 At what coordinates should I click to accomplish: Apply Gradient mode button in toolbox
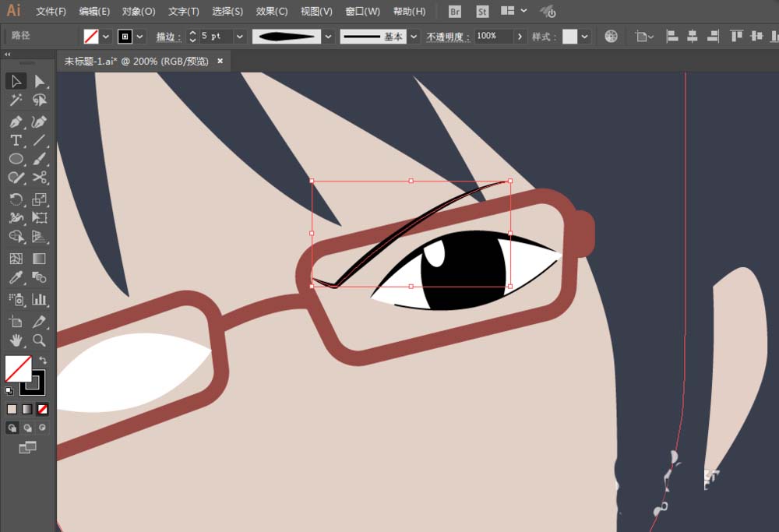pos(27,409)
